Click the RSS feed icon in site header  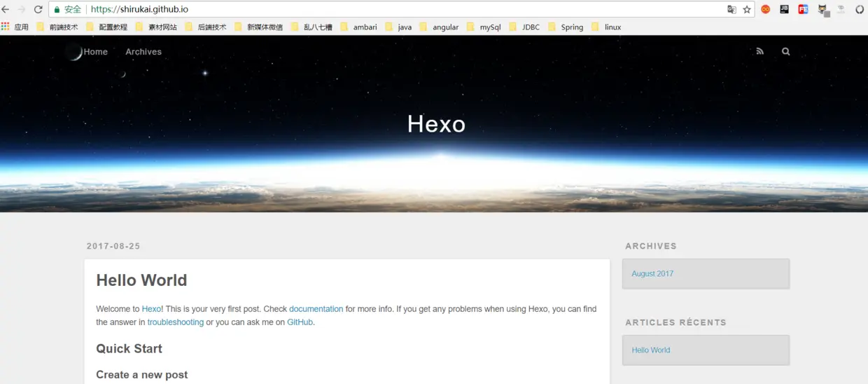coord(760,51)
